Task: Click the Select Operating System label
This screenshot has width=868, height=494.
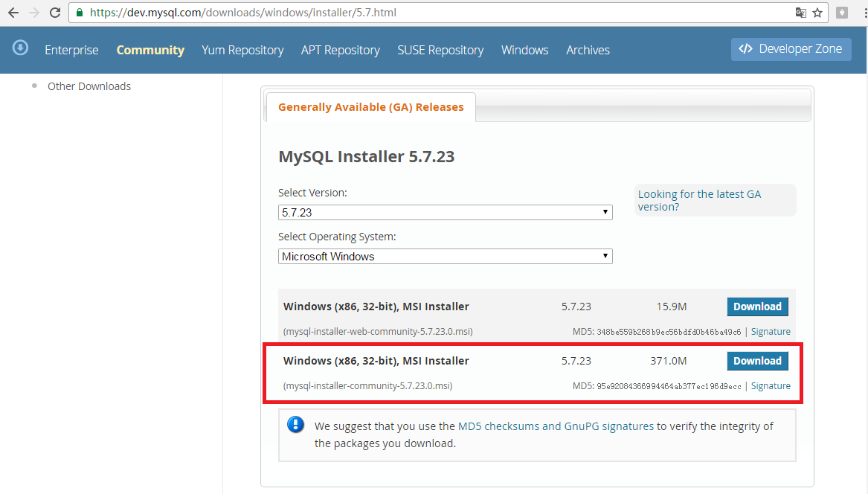Action: pyautogui.click(x=337, y=237)
